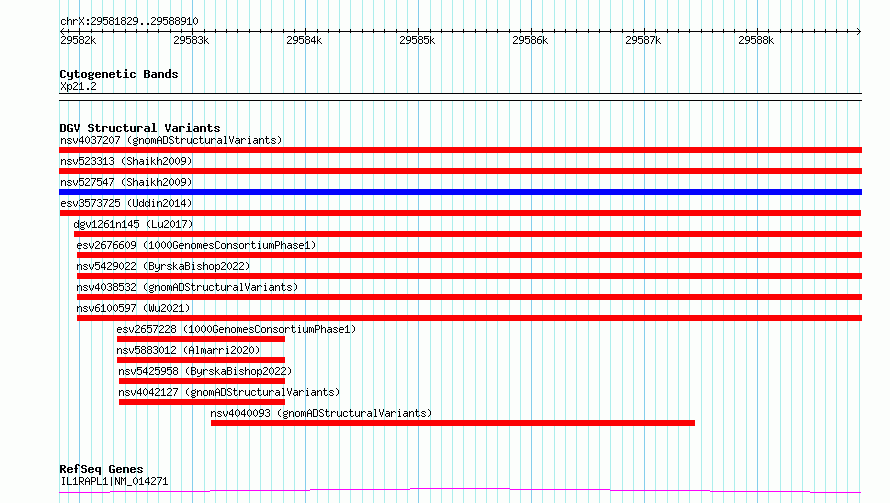Viewport: 890px width, 503px height.
Task: Select the magenta IL1RAPL1 gene line
Action: click(x=460, y=491)
